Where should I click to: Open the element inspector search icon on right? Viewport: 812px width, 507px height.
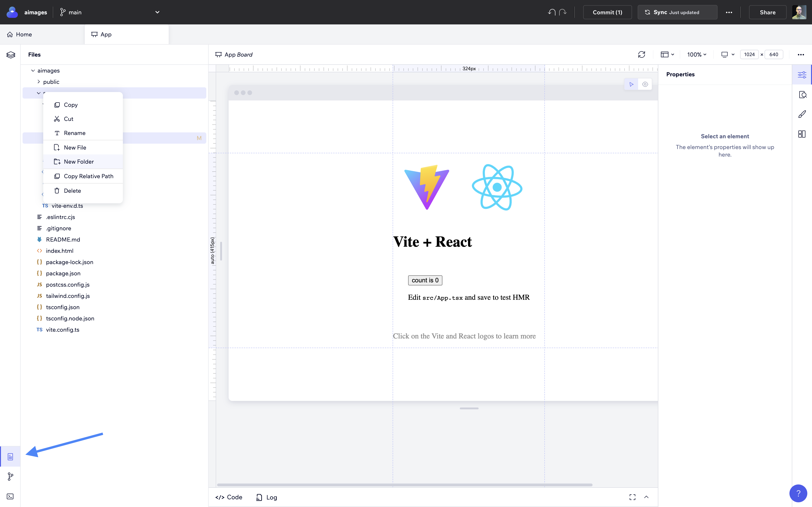(802, 94)
